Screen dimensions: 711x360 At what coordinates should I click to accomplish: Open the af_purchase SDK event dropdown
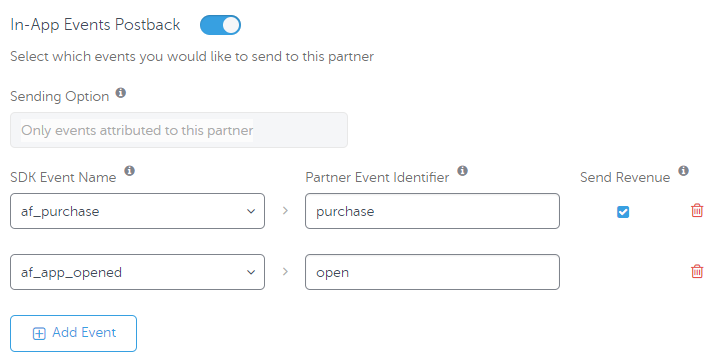(137, 211)
